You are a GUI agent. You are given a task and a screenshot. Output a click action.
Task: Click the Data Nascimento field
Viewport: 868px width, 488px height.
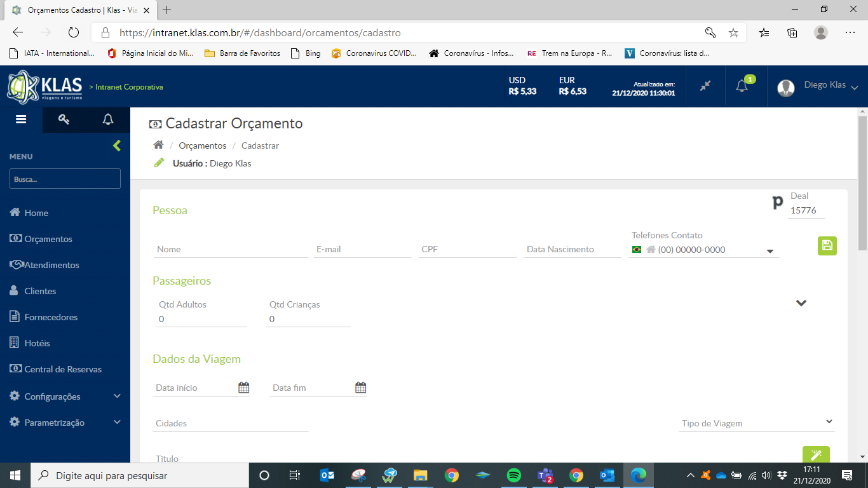[573, 249]
